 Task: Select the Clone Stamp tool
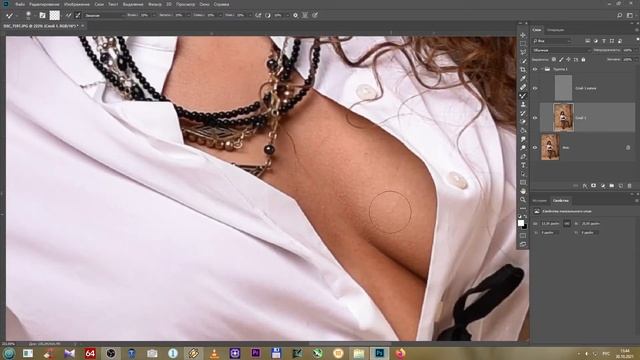click(523, 104)
